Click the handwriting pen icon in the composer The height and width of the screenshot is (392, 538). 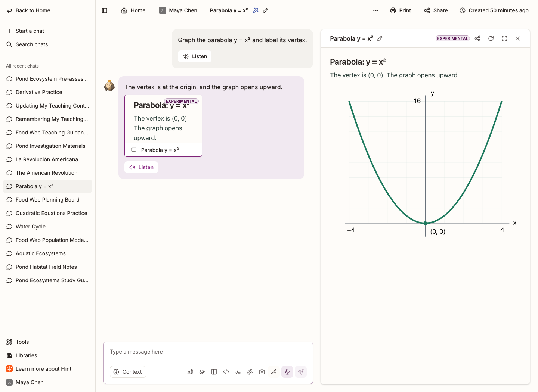[x=190, y=372]
